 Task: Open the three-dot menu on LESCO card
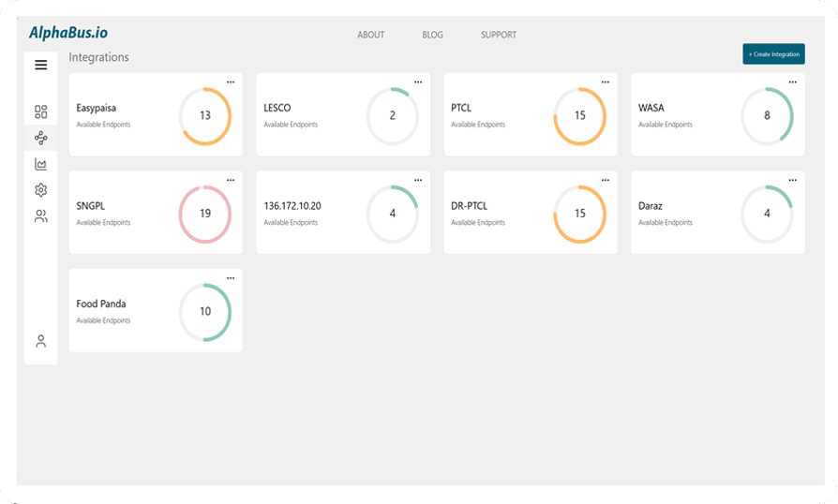418,82
